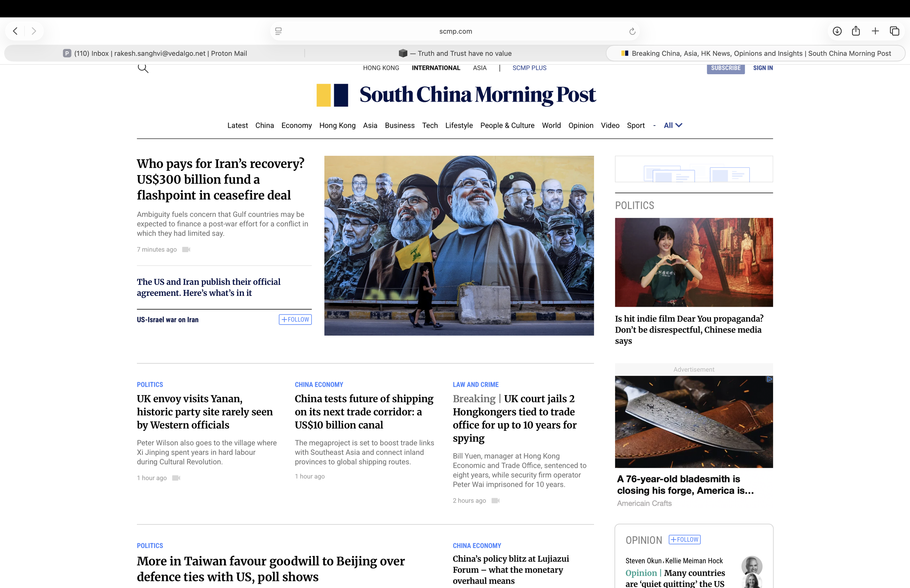Follow the OPINION section

pyautogui.click(x=685, y=540)
